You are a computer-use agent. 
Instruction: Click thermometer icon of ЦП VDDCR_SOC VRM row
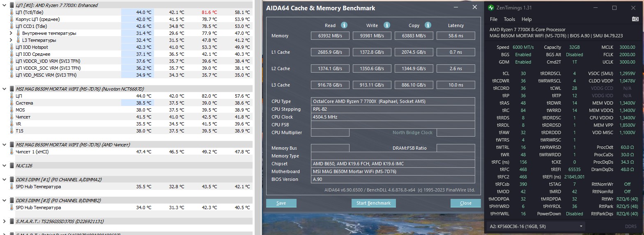coord(12,68)
